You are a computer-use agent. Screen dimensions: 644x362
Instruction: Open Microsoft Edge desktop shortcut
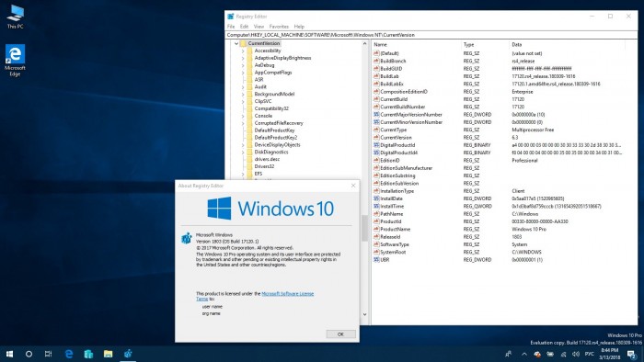tap(16, 60)
